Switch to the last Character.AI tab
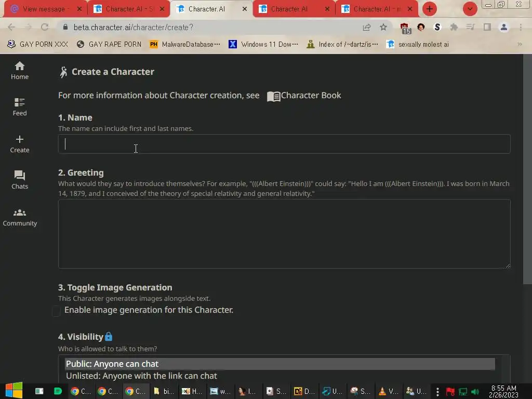The image size is (532, 399). click(377, 9)
